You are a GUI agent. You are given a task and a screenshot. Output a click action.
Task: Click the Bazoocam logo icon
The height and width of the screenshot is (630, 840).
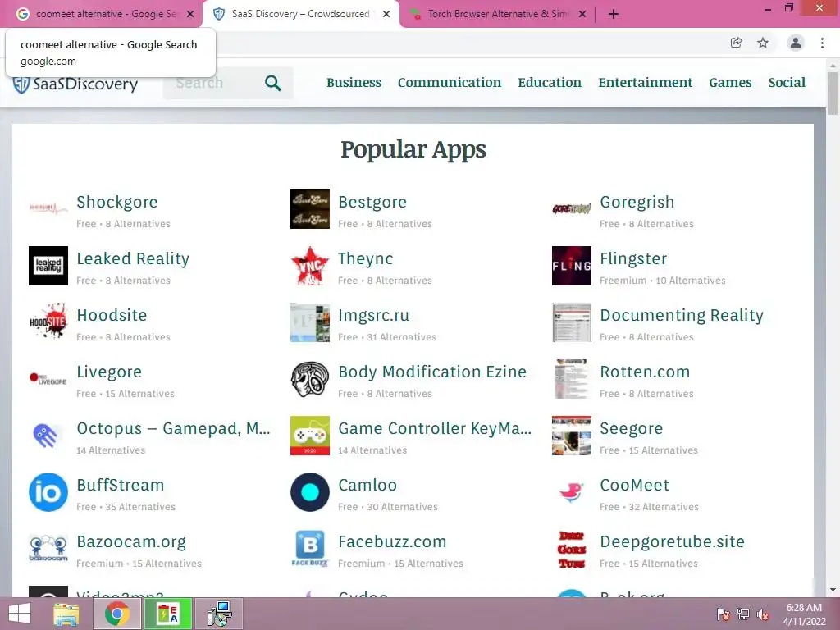pyautogui.click(x=48, y=549)
